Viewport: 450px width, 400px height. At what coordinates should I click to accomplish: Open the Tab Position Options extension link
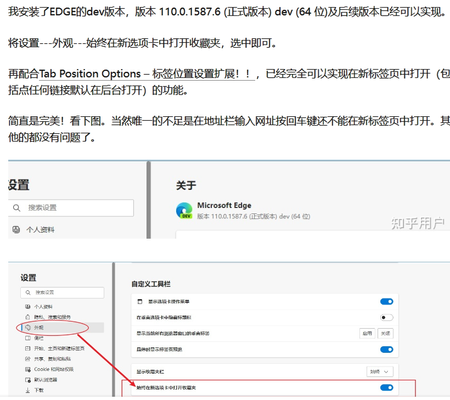click(x=147, y=74)
